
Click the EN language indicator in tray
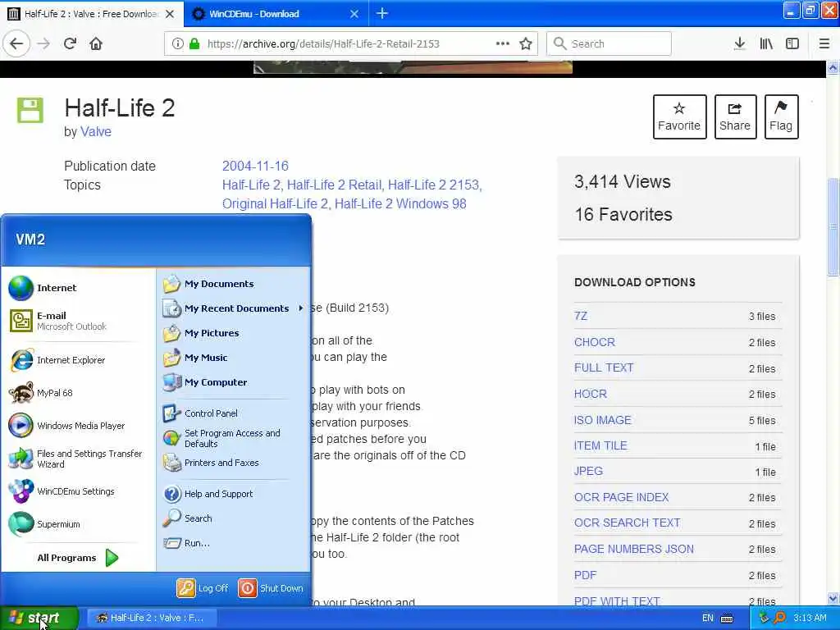click(x=708, y=619)
